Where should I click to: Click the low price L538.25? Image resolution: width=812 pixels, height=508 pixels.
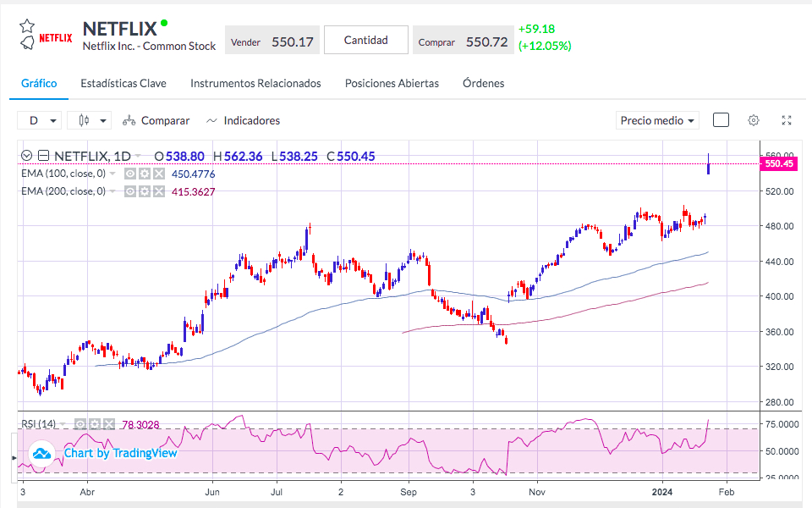[294, 157]
